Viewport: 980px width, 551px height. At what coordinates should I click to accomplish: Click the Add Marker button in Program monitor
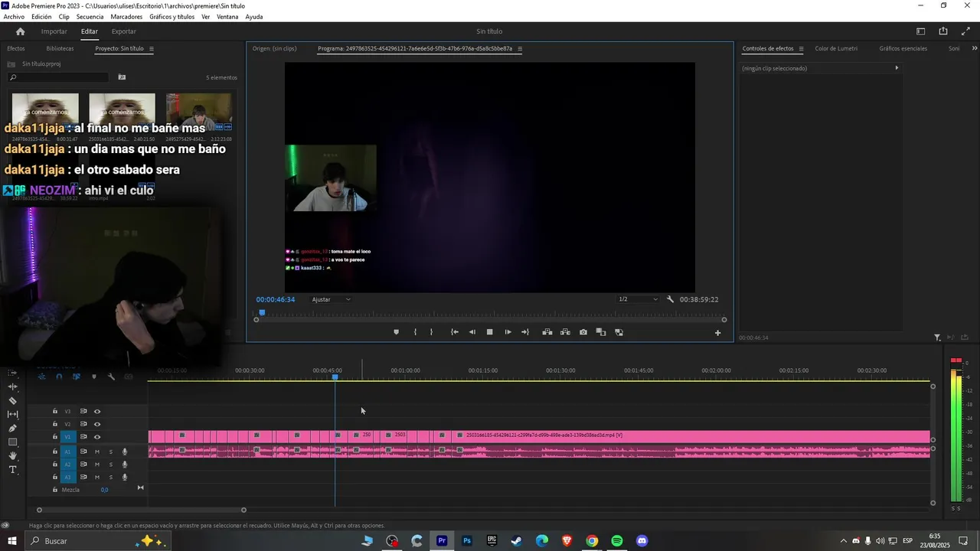click(x=396, y=332)
